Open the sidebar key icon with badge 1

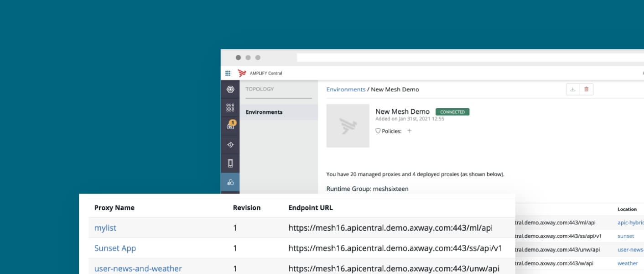coord(231,126)
